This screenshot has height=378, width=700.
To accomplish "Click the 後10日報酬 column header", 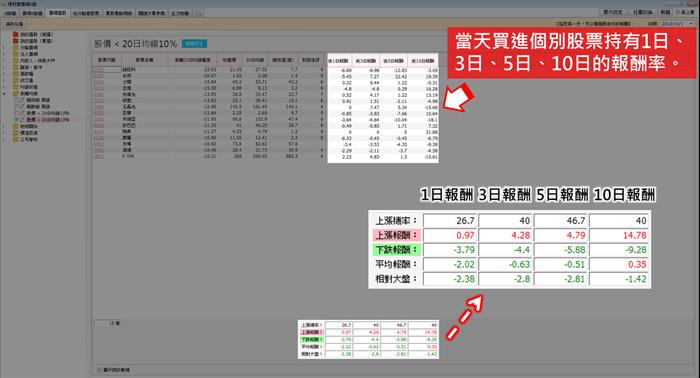I will [x=422, y=60].
